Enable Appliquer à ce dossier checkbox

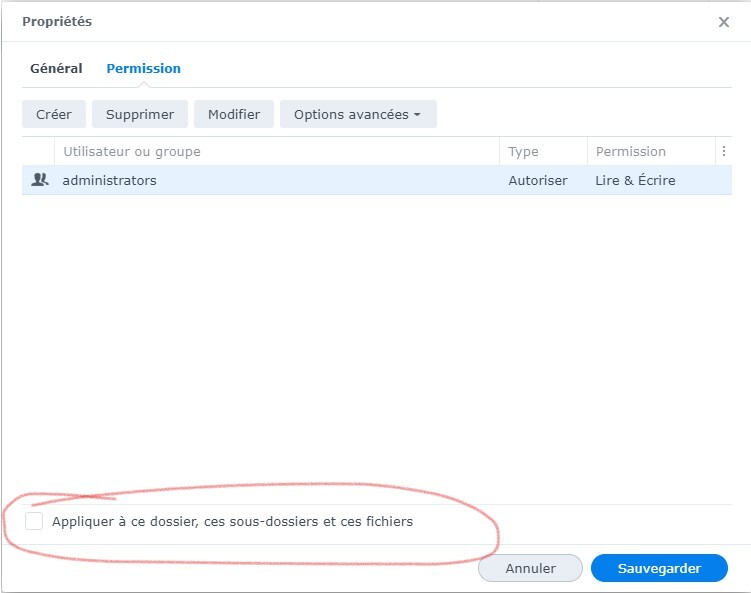(x=34, y=521)
